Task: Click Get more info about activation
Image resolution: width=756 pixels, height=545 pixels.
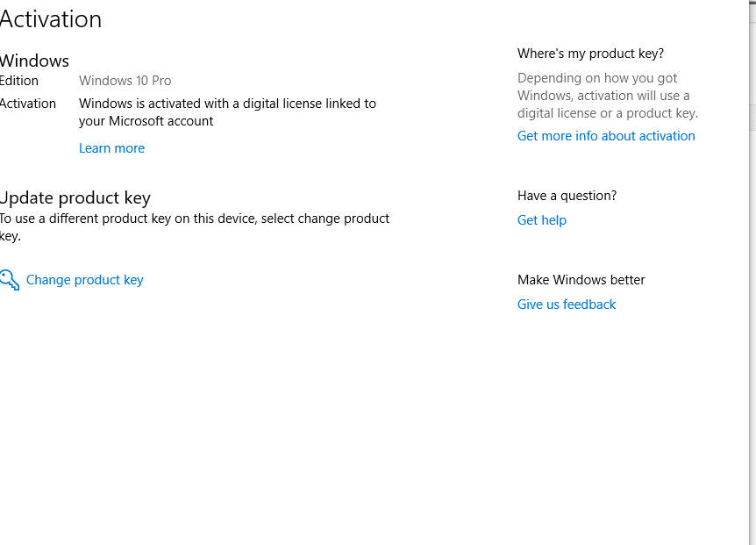Action: [606, 136]
